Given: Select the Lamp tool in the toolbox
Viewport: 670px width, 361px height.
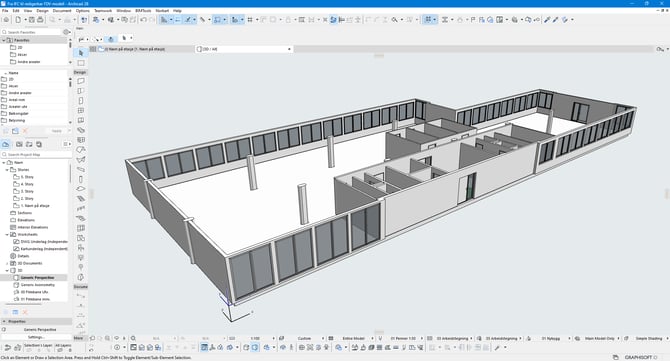Looking at the screenshot, I should tap(81, 258).
